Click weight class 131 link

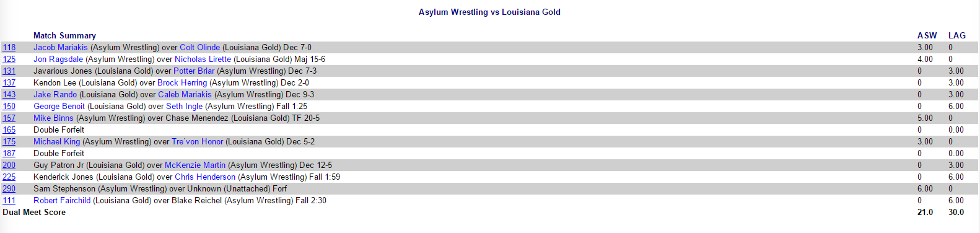click(9, 71)
